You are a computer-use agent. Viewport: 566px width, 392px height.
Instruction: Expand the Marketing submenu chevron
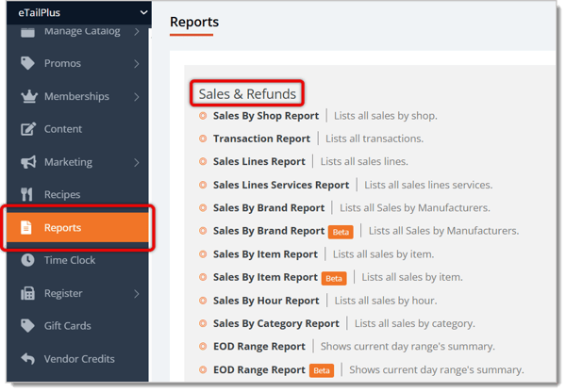click(137, 163)
